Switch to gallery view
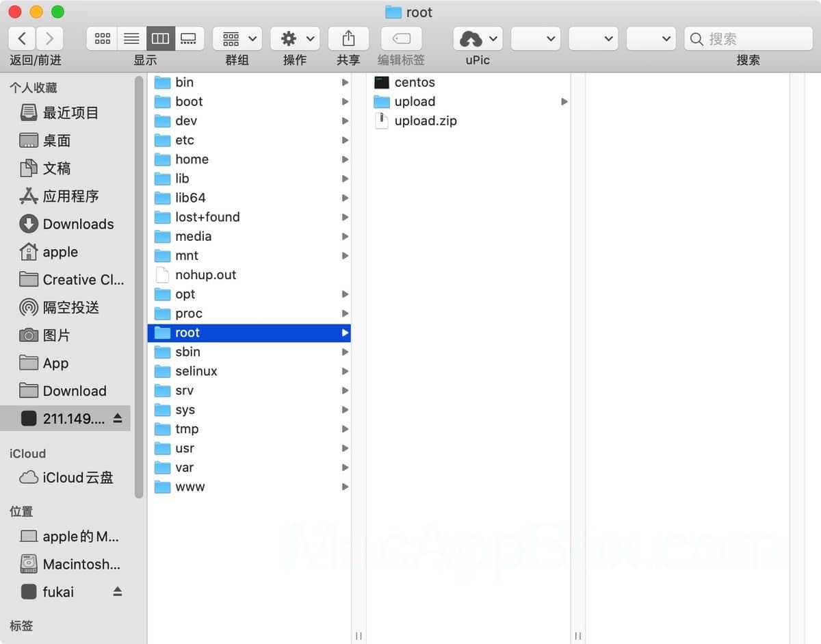The height and width of the screenshot is (644, 821). [189, 38]
